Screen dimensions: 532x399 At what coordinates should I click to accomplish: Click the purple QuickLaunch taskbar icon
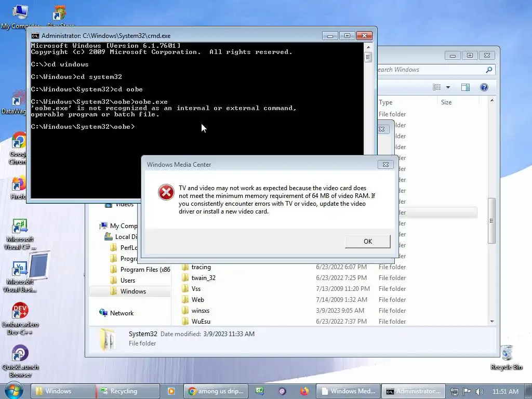point(282,391)
